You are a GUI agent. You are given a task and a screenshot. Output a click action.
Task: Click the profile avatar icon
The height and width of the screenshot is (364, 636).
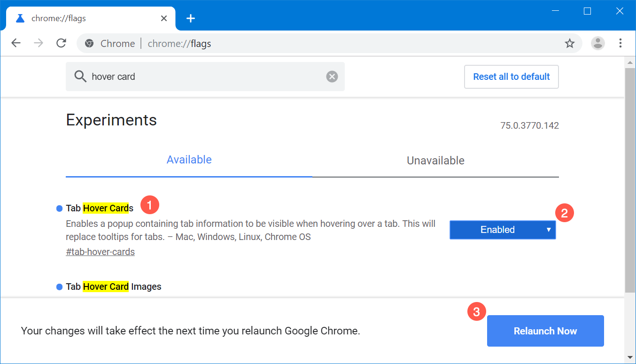[x=597, y=43]
